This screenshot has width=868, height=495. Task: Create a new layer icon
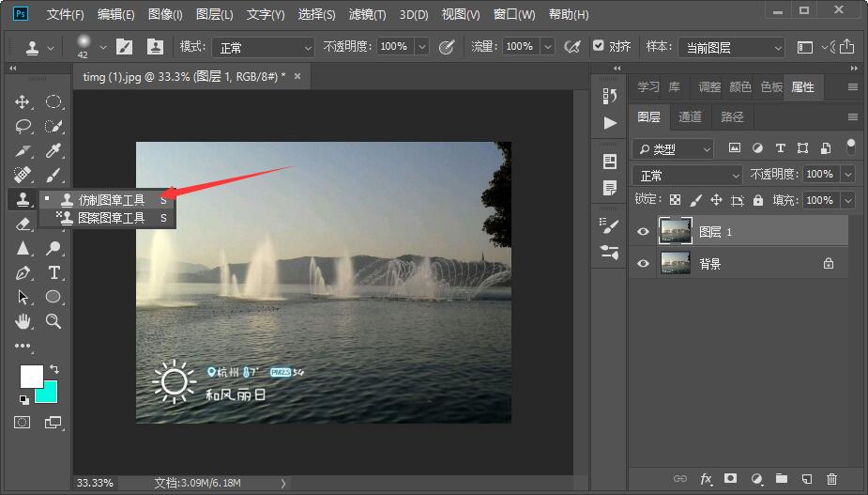[807, 479]
